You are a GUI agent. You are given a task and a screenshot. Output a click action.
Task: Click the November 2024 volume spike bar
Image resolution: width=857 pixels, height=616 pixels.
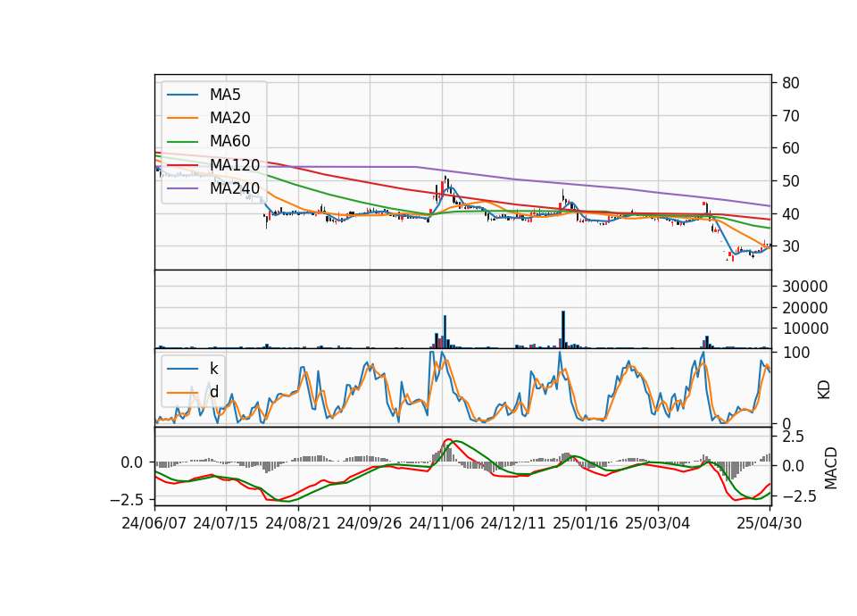445,332
